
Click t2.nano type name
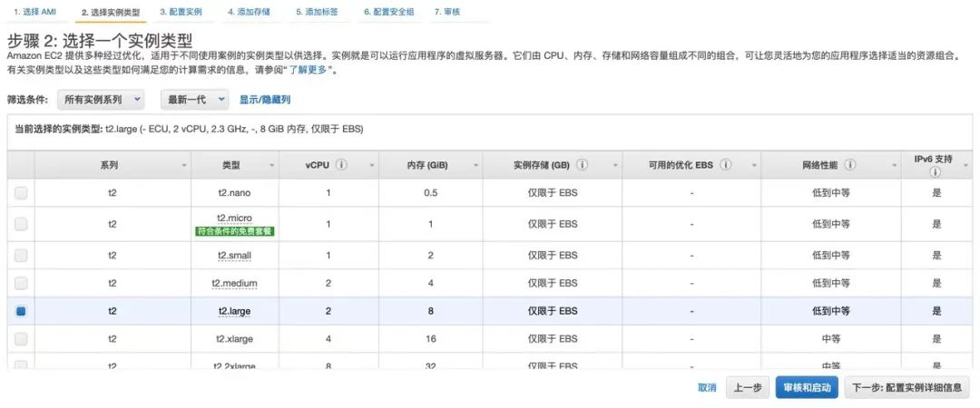pos(234,193)
